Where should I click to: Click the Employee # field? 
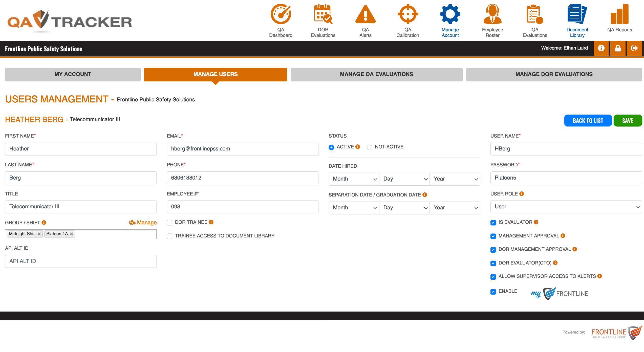click(x=243, y=207)
